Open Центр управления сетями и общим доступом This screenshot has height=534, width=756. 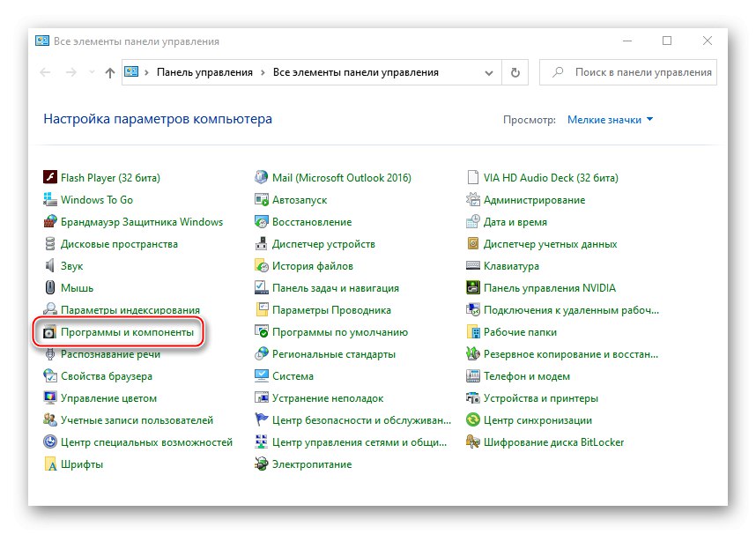click(x=359, y=442)
